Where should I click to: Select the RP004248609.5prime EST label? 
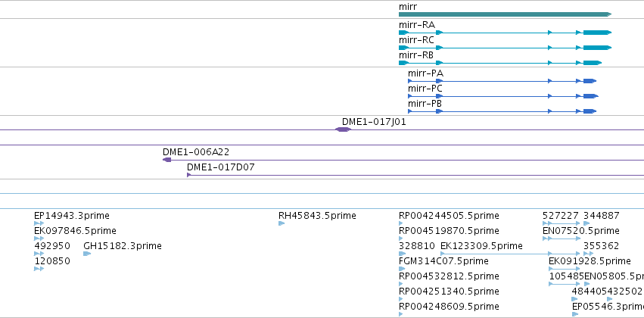(449, 307)
